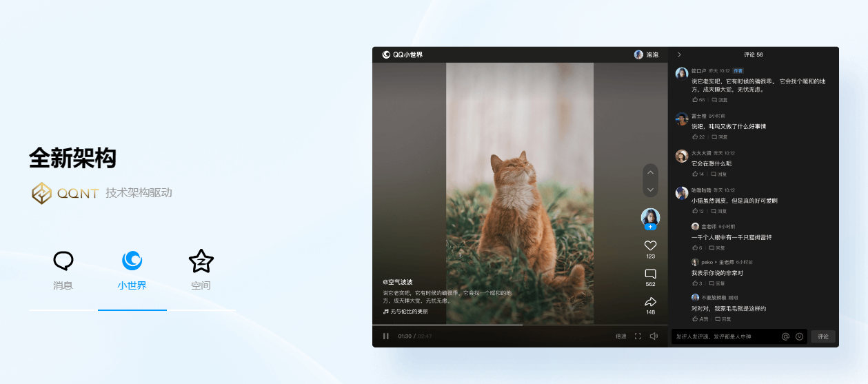This screenshot has height=384, width=868.
Task: Like the comment with 22 likes
Action: click(698, 137)
